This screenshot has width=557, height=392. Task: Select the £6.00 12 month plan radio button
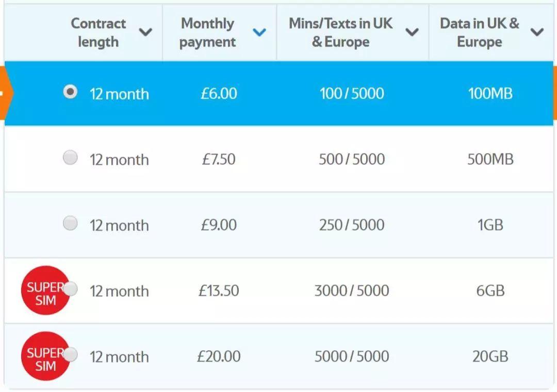coord(70,92)
